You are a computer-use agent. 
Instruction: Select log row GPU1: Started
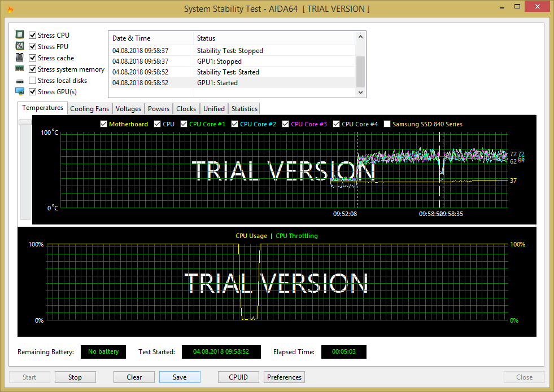tap(233, 82)
